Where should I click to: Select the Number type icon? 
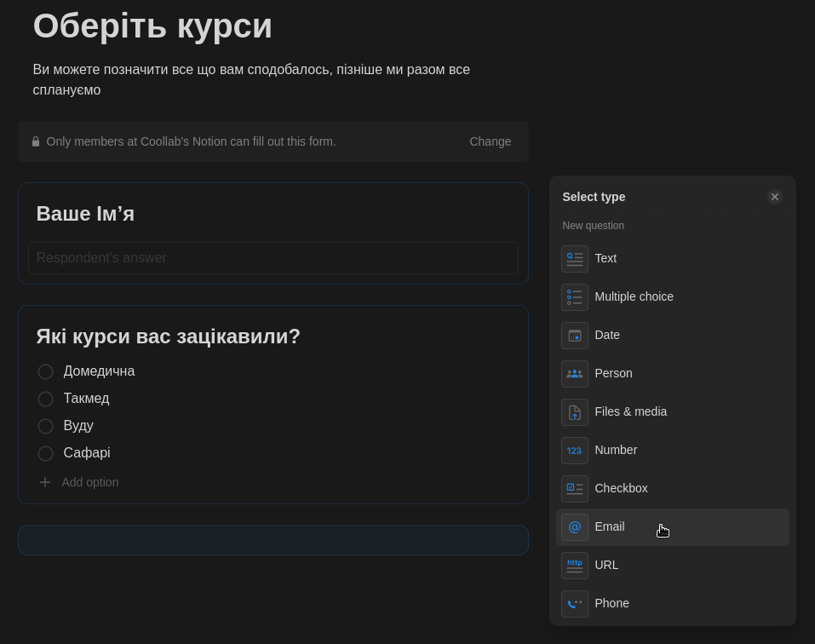click(575, 451)
